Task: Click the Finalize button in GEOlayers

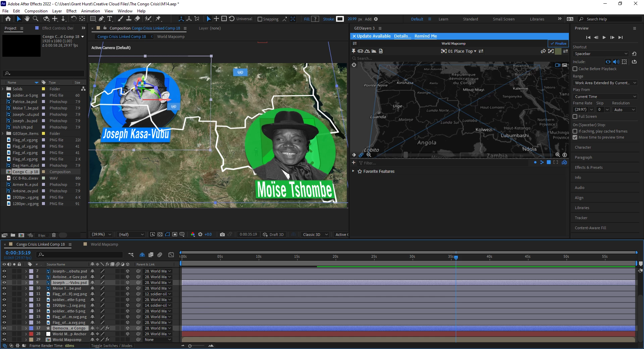Action: point(558,43)
